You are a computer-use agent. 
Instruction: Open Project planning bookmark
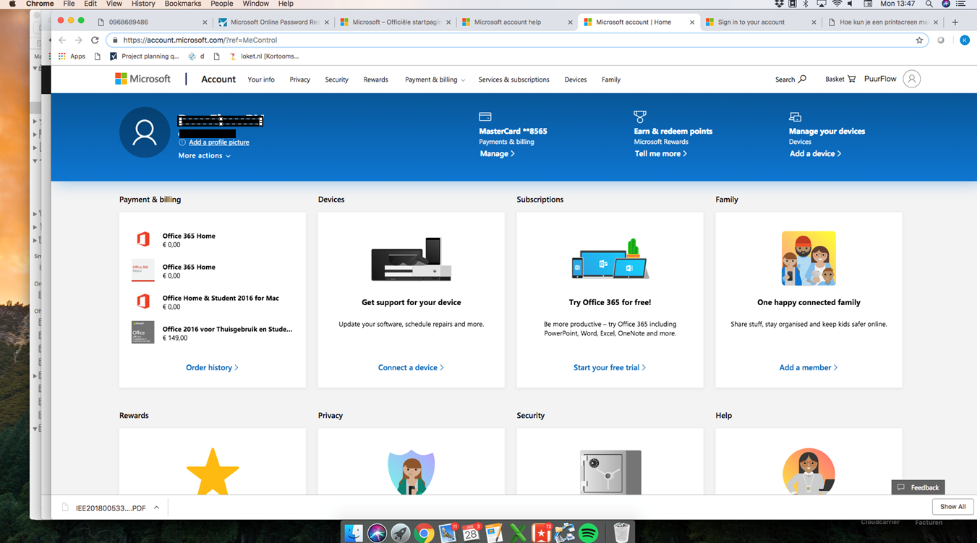point(145,56)
